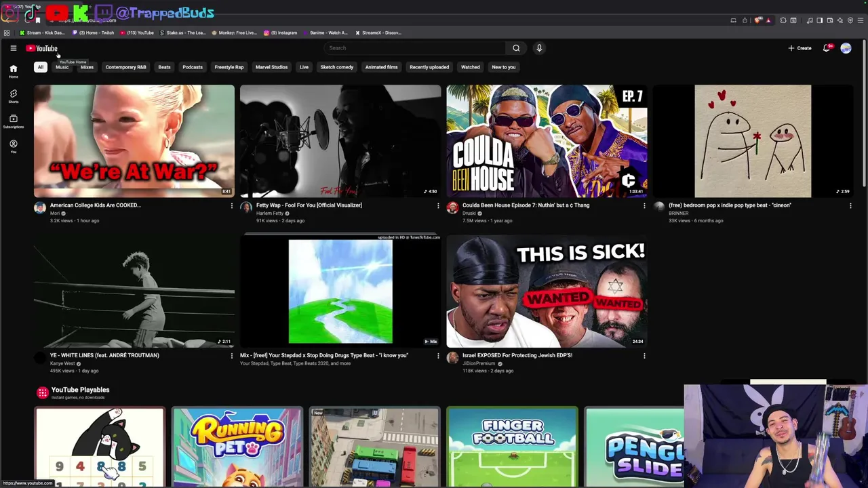Play the Finger Football playable game
868x488 pixels.
pyautogui.click(x=513, y=447)
